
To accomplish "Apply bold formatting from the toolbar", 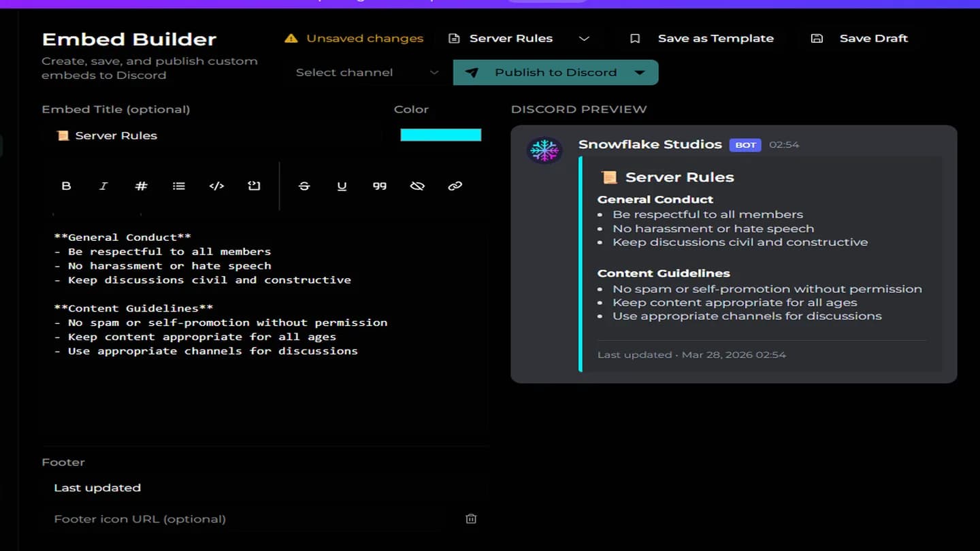I will pyautogui.click(x=66, y=186).
